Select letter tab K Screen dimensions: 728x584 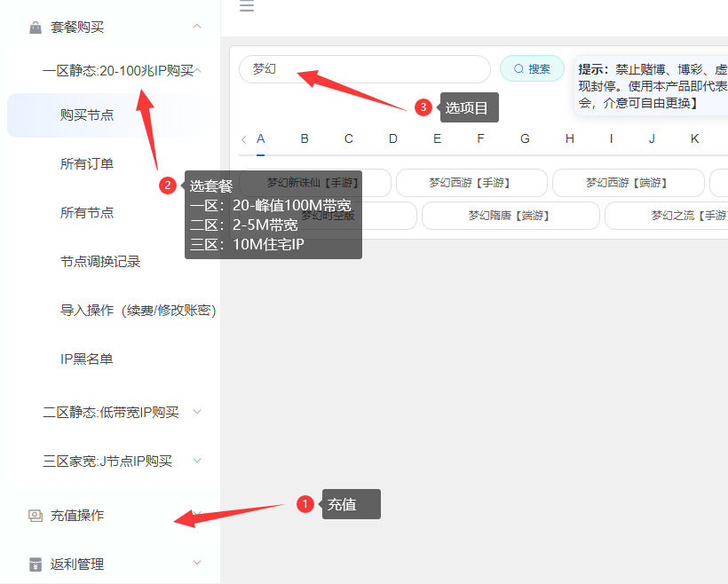pyautogui.click(x=694, y=138)
